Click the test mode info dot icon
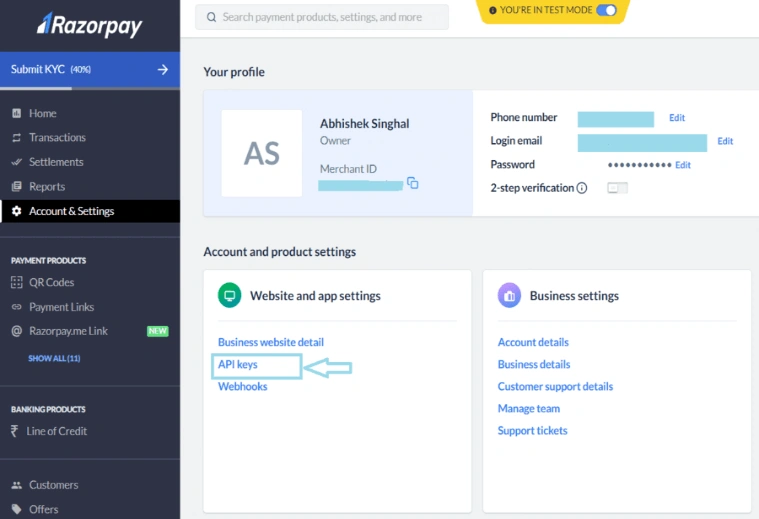 (x=493, y=10)
